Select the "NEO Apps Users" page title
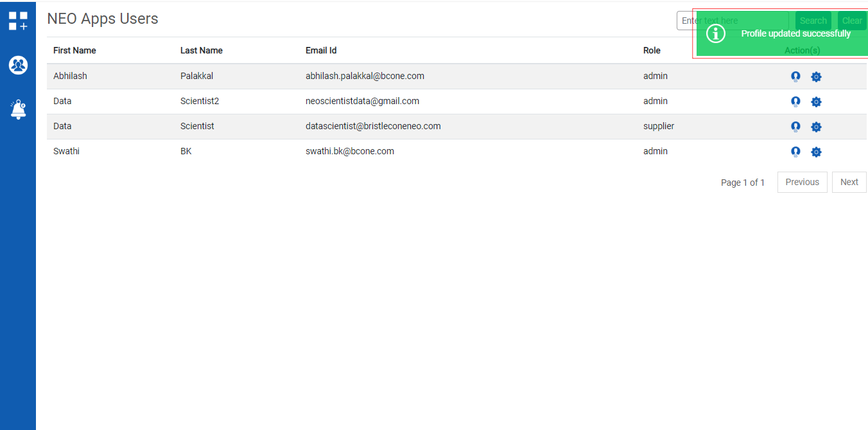 (103, 19)
